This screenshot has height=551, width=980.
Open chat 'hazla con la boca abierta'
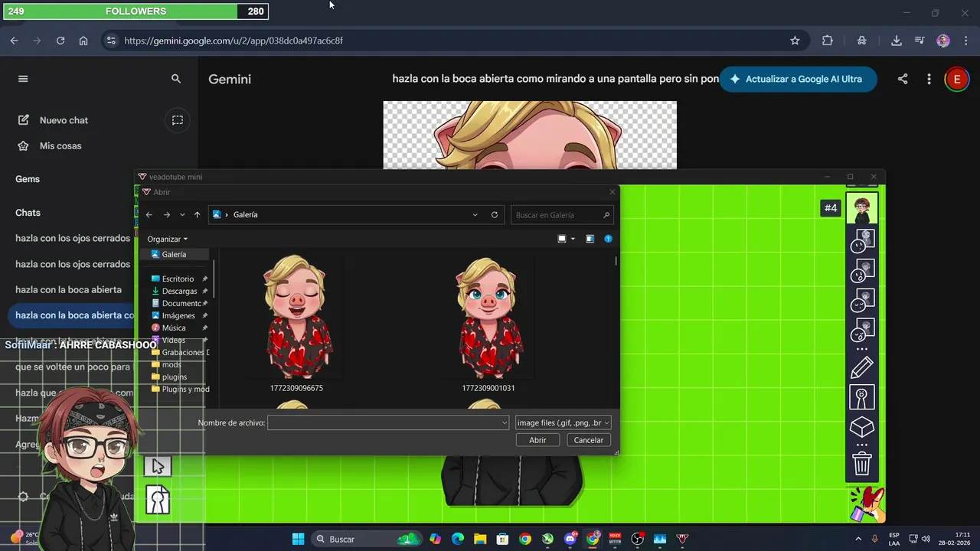pyautogui.click(x=68, y=289)
